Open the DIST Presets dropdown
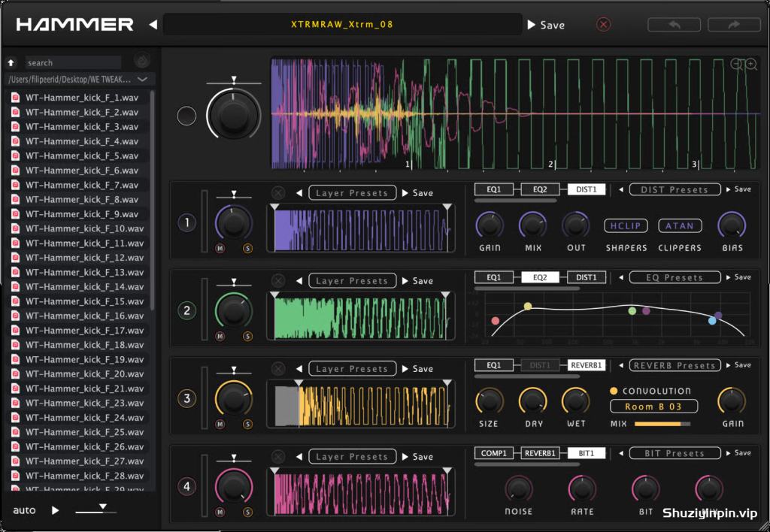Viewport: 770px width, 532px height. pyautogui.click(x=675, y=189)
